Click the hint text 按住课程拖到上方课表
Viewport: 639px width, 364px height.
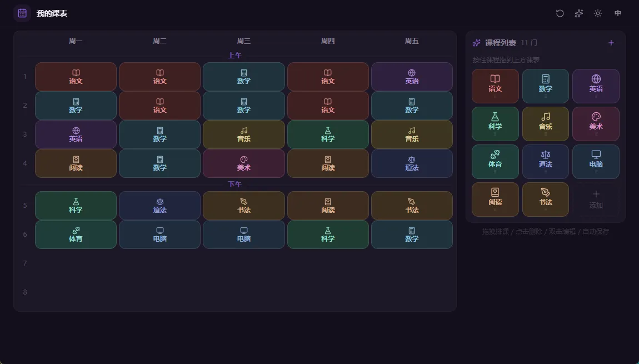tap(506, 60)
